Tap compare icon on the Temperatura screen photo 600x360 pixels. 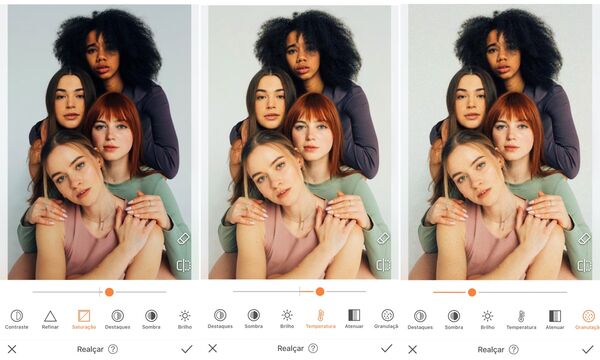[x=383, y=265]
